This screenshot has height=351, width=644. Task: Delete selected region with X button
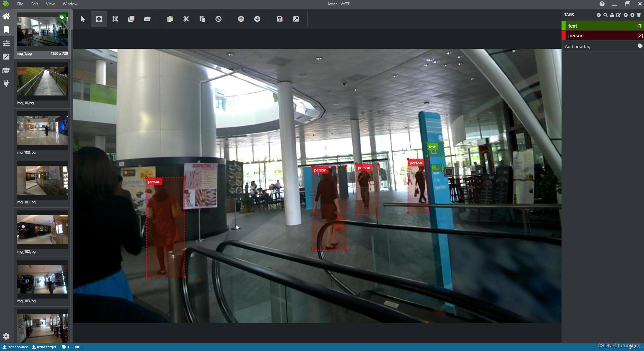coord(449,172)
